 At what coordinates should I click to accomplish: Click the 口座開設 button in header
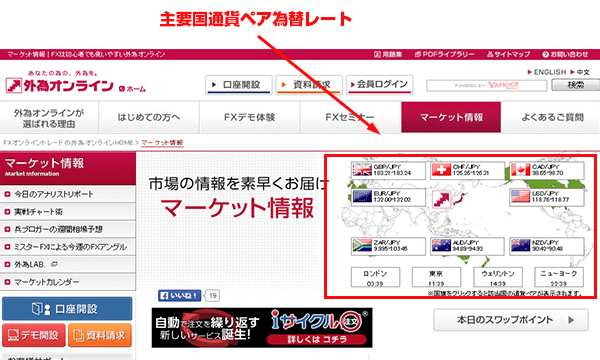(x=239, y=85)
